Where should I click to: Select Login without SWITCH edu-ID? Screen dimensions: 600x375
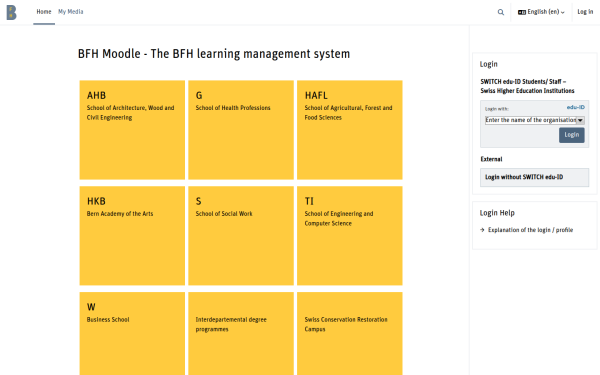534,177
